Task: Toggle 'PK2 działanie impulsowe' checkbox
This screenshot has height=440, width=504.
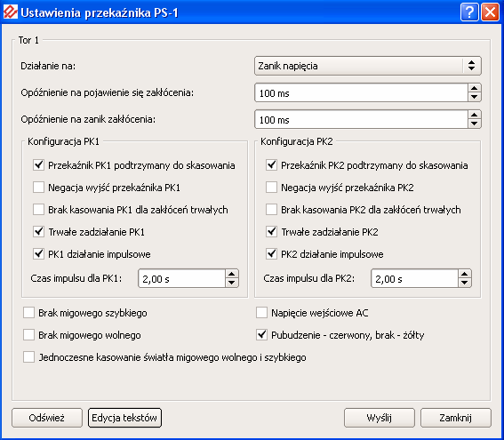Action: pos(271,254)
